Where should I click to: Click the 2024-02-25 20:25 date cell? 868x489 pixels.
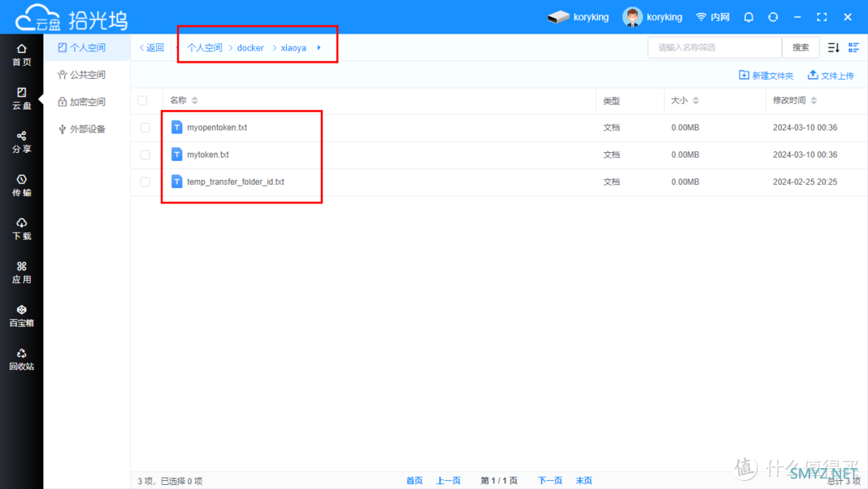point(805,182)
